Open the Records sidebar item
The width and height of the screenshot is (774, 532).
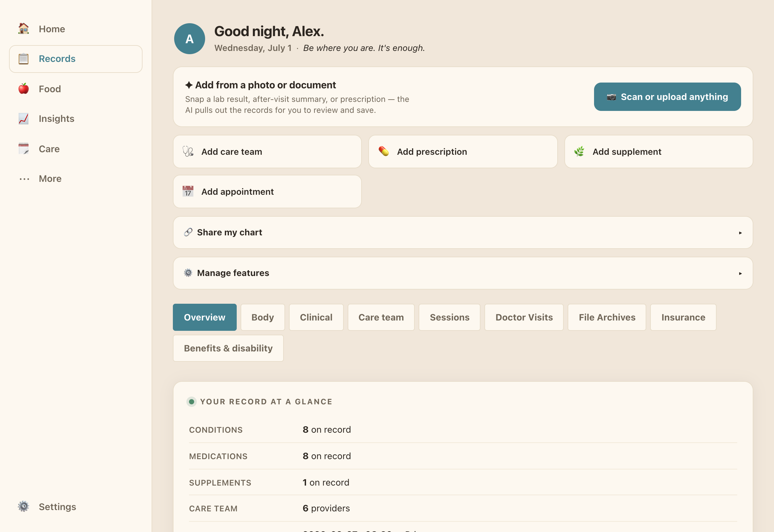tap(76, 59)
